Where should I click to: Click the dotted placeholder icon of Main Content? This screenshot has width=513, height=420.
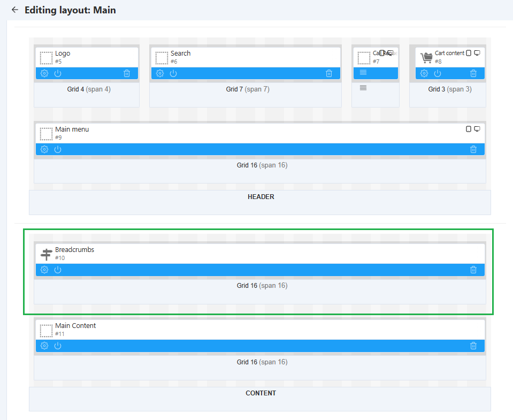[46, 331]
